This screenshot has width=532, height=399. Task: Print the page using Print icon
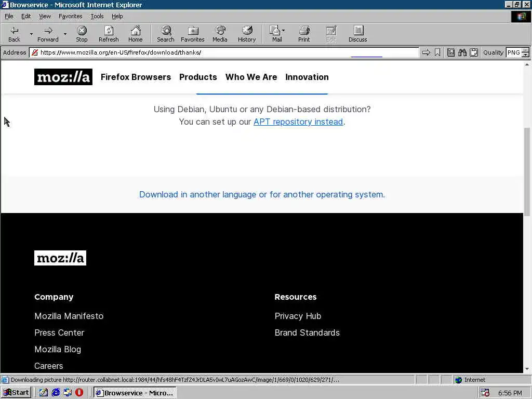pyautogui.click(x=304, y=34)
